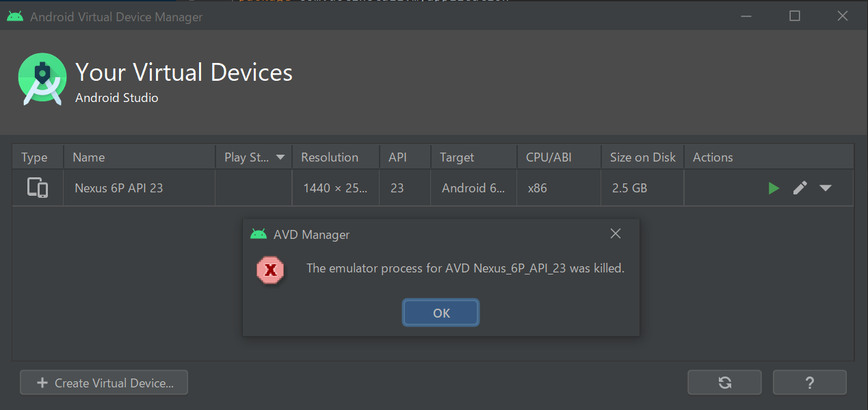Expand the Actions dropdown arrow
This screenshot has height=410, width=868.
(826, 188)
